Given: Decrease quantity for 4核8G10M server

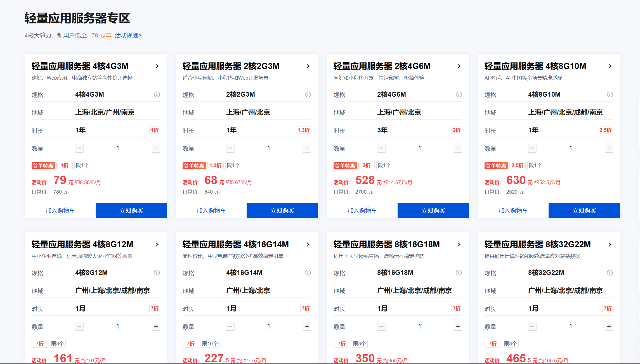Looking at the screenshot, I should (532, 148).
